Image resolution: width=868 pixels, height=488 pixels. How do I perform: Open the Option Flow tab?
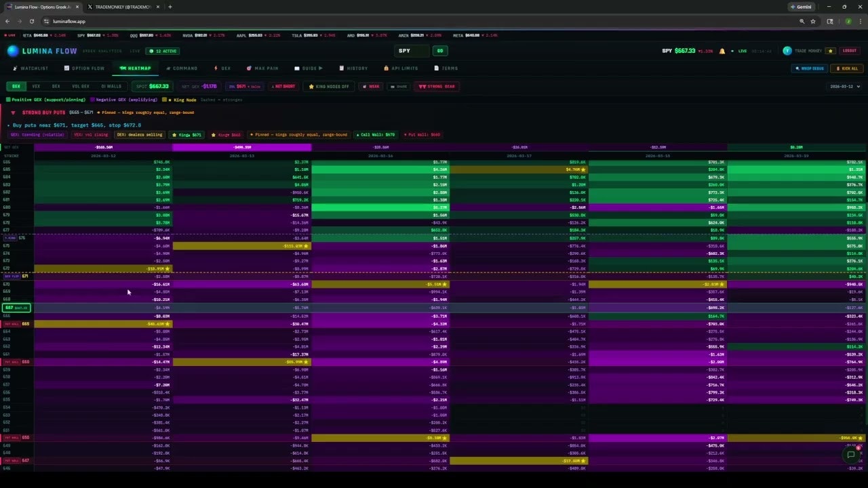click(85, 68)
